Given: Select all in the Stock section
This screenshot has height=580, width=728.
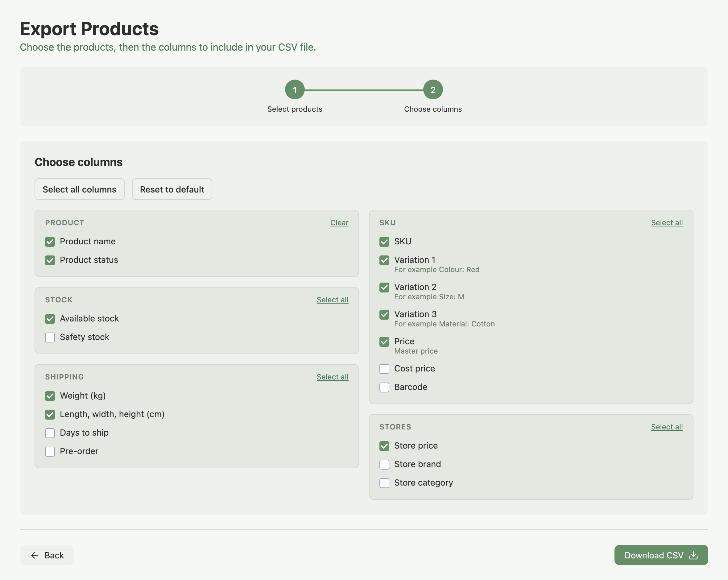Looking at the screenshot, I should pyautogui.click(x=332, y=300).
